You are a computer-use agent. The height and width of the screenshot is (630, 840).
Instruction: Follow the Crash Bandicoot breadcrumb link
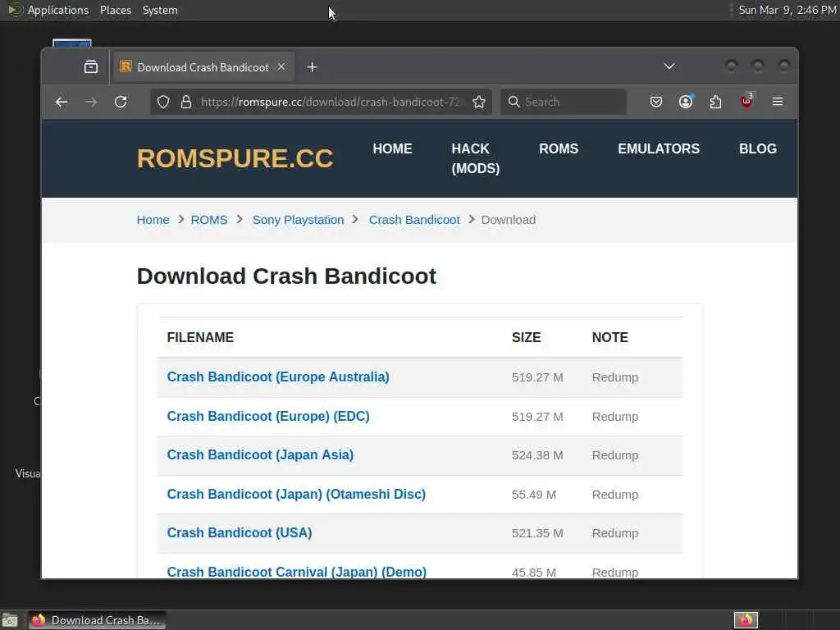[414, 220]
